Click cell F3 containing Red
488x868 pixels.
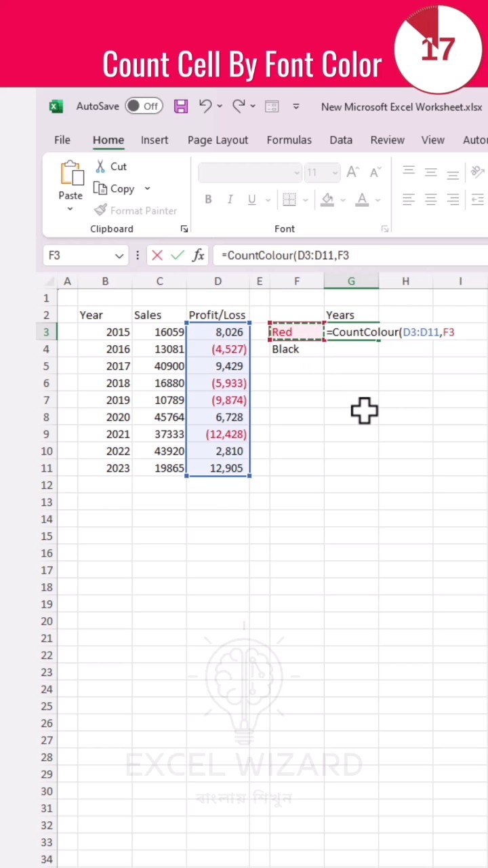click(x=296, y=332)
